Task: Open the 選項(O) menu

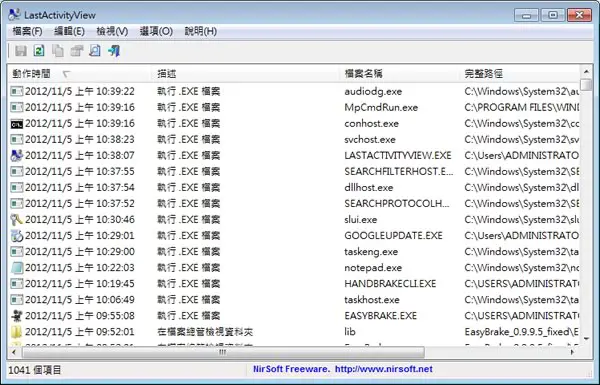Action: pyautogui.click(x=156, y=31)
